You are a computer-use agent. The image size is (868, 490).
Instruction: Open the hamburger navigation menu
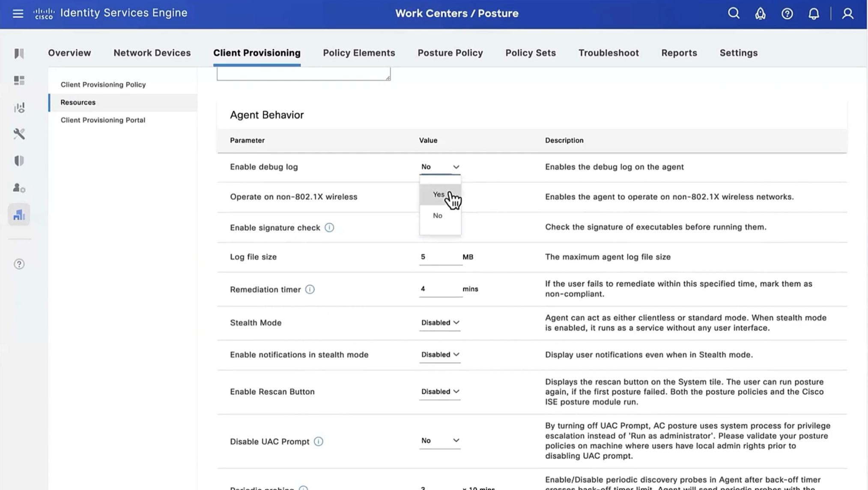click(x=18, y=14)
